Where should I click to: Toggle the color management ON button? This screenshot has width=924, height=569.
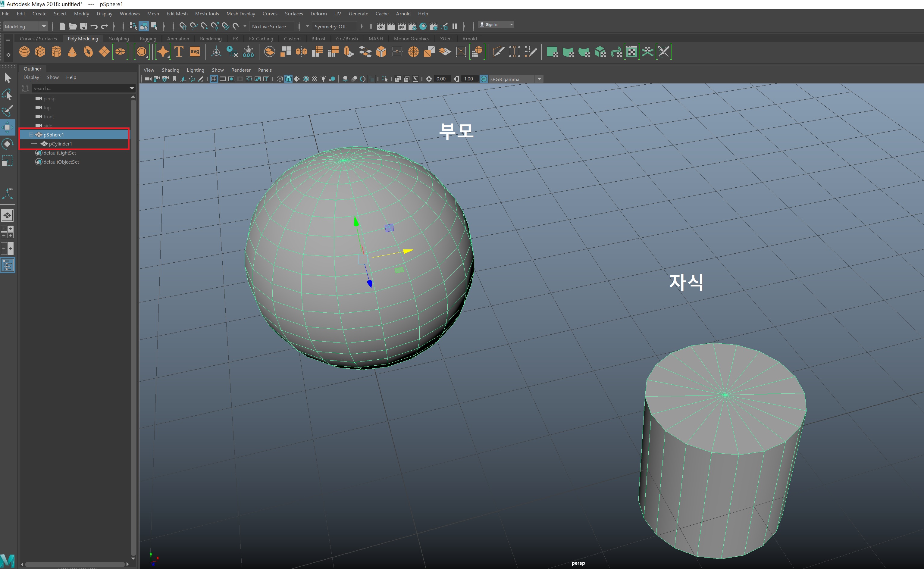click(484, 79)
